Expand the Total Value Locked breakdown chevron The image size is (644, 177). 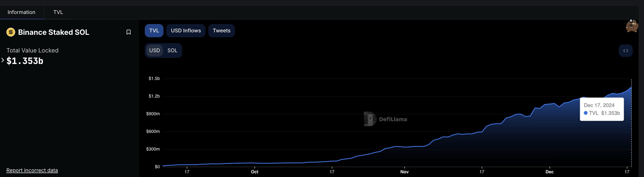pyautogui.click(x=3, y=60)
